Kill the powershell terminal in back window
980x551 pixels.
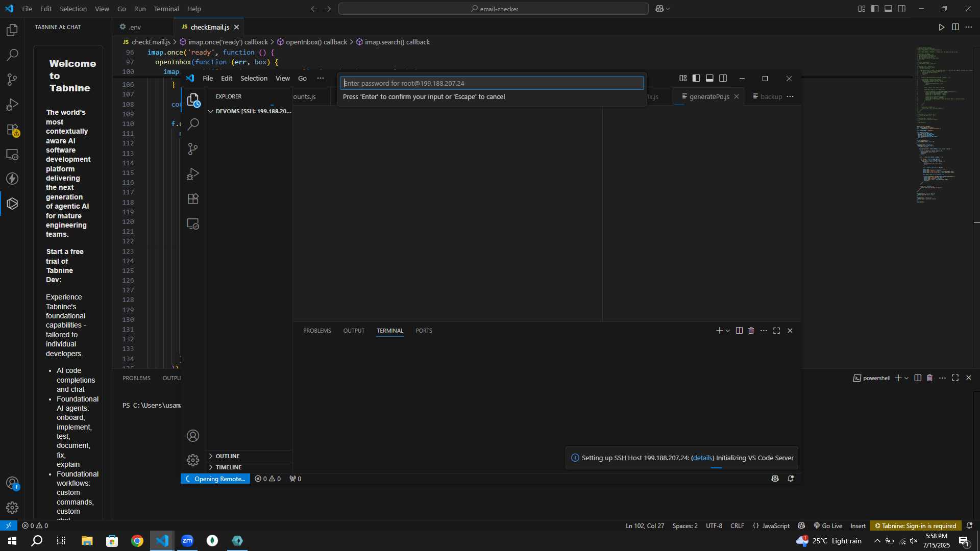930,378
